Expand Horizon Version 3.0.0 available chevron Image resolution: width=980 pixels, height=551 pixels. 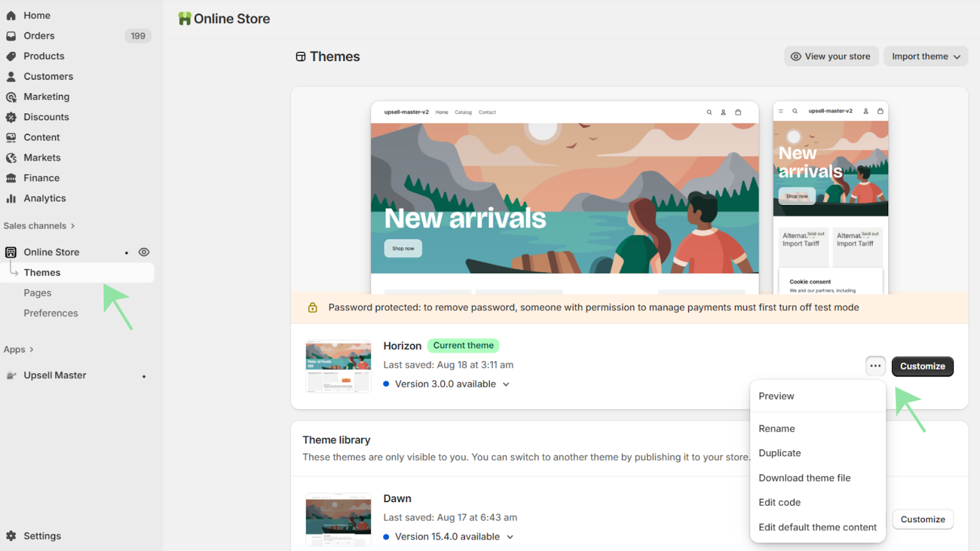tap(506, 384)
